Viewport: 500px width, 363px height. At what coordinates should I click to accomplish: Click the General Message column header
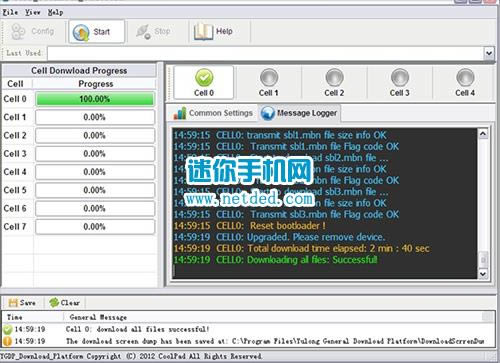(98, 317)
